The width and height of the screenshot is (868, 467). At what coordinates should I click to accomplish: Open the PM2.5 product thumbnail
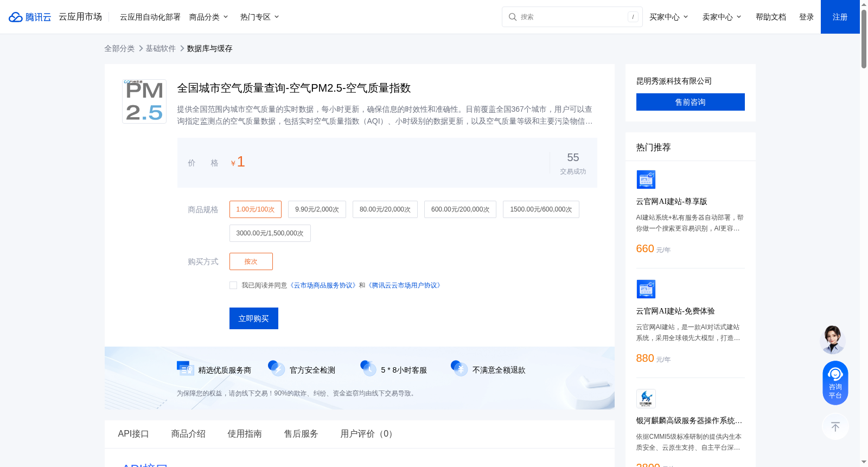pos(144,101)
